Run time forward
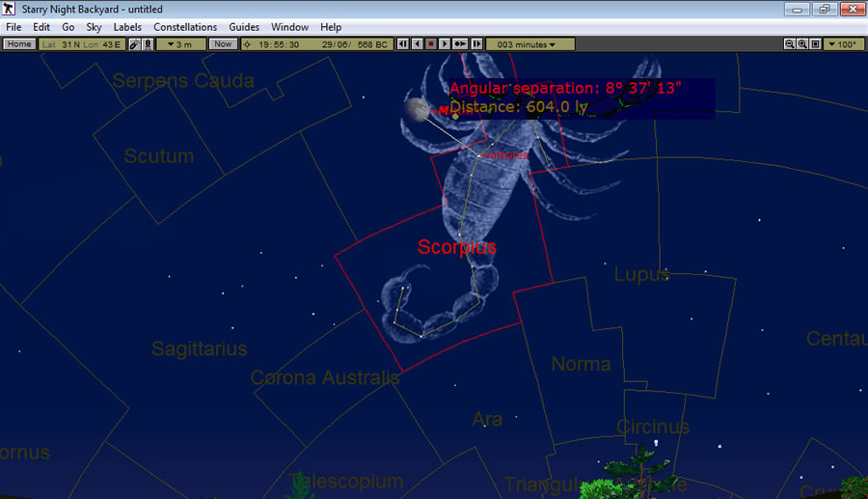The image size is (868, 499). click(445, 44)
